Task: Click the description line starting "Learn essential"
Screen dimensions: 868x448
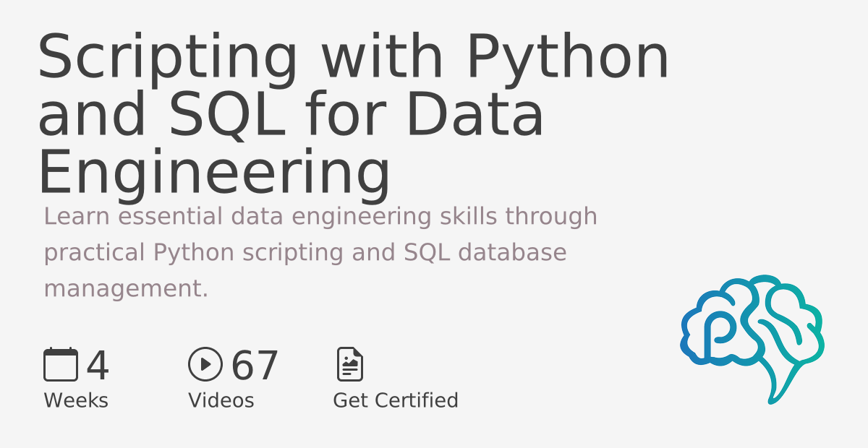Action: (x=320, y=216)
